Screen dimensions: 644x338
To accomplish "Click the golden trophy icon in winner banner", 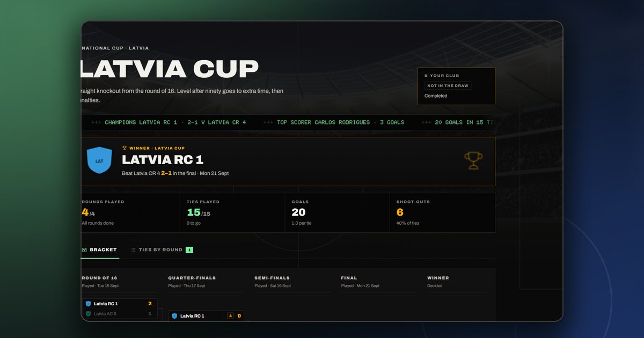I will [473, 161].
